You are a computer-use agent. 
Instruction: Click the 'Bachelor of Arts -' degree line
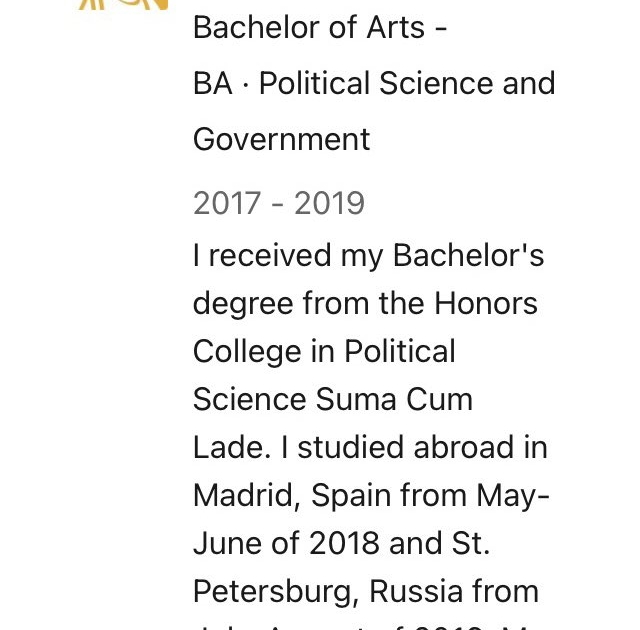[320, 28]
